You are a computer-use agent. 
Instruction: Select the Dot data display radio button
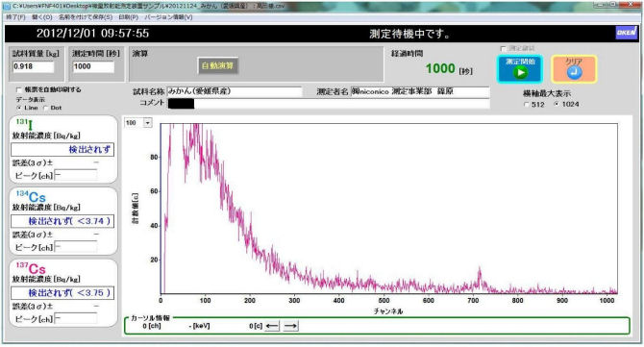(45, 108)
